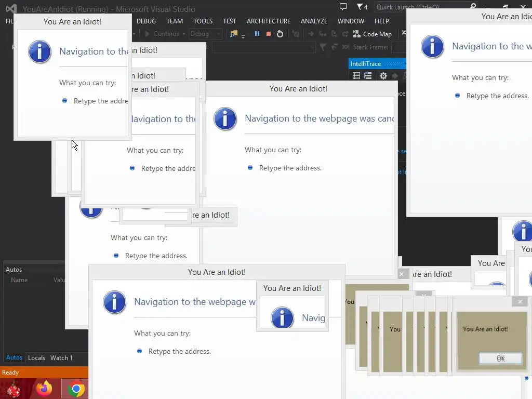Click the Quick Launch search magnifier
Image resolution: width=532 pixels, height=399 pixels.
tap(473, 6)
